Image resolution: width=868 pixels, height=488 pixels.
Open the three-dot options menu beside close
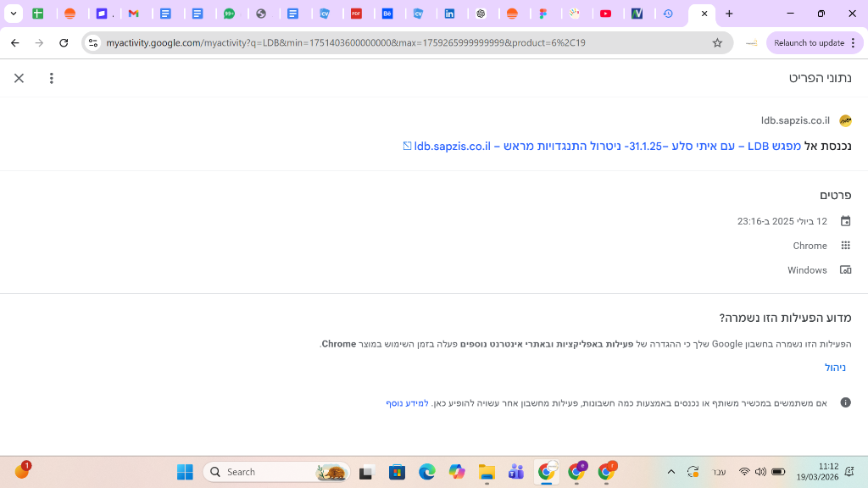tap(52, 78)
